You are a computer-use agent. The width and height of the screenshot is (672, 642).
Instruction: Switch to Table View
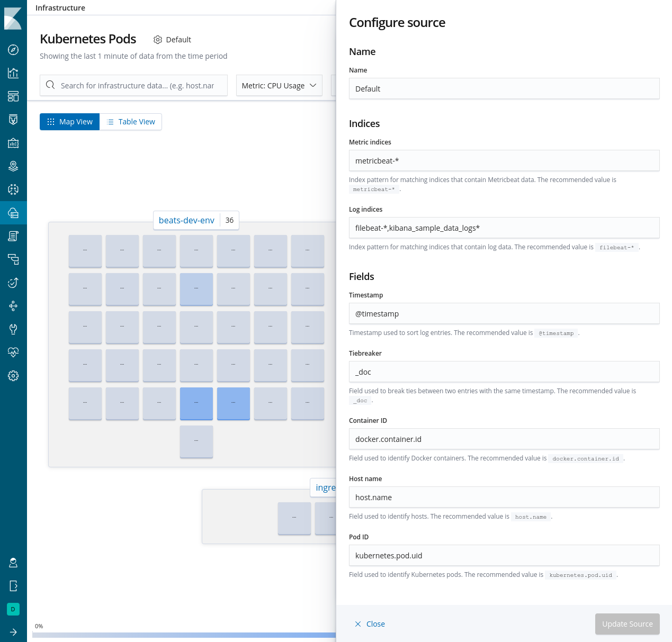click(130, 122)
